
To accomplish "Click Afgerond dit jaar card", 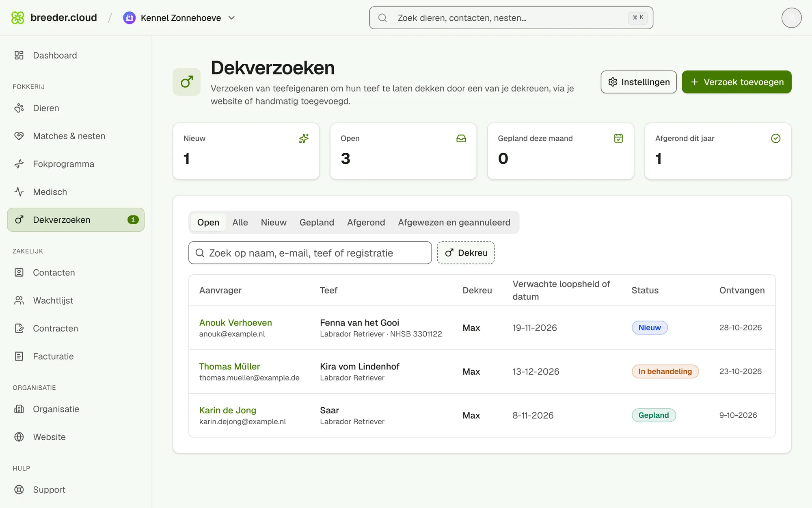I will (x=718, y=151).
